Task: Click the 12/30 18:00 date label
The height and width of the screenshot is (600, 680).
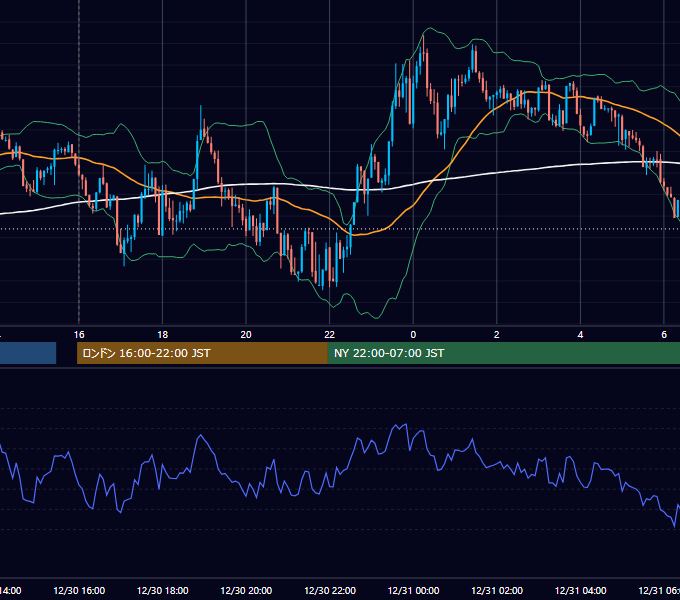Action: pyautogui.click(x=163, y=590)
